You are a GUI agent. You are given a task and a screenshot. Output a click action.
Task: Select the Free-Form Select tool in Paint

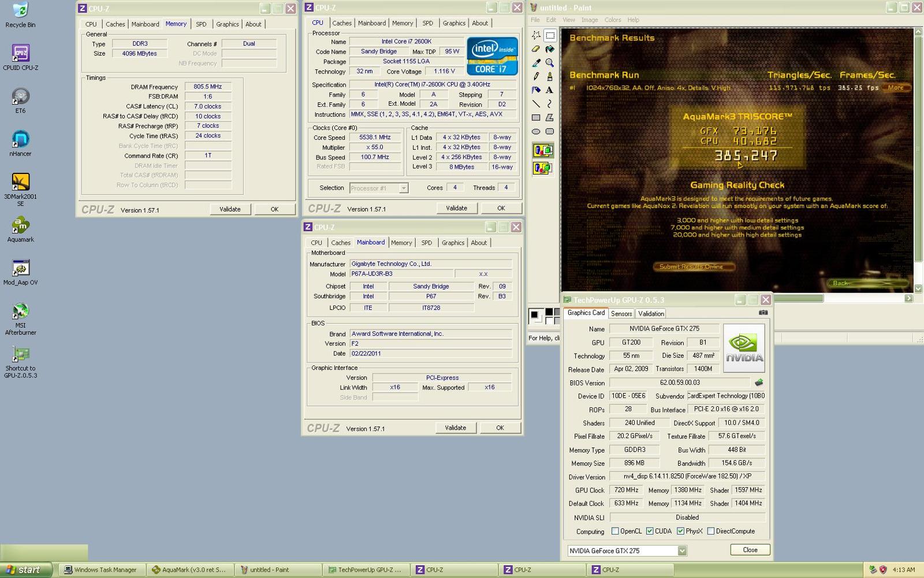click(x=536, y=35)
